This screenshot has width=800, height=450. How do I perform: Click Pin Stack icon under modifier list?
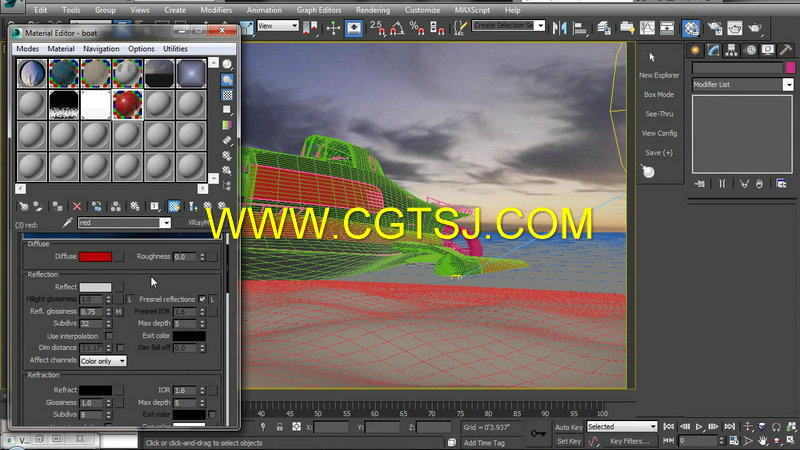(699, 184)
